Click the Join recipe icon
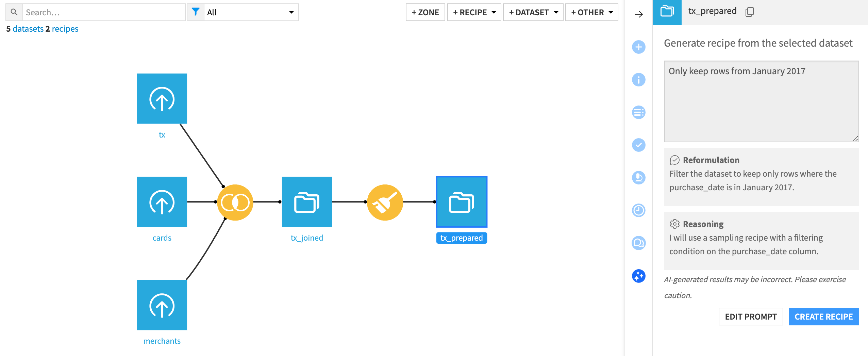Viewport: 868px width, 356px height. point(235,203)
